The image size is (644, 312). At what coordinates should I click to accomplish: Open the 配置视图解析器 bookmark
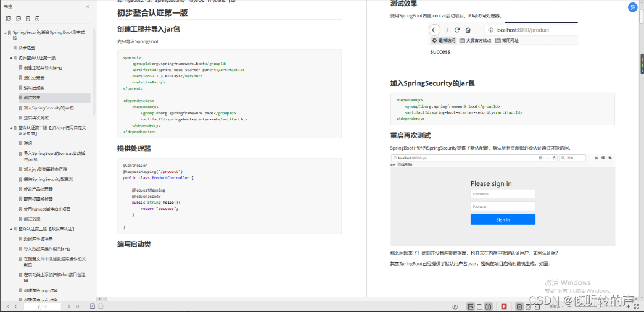tap(38, 199)
